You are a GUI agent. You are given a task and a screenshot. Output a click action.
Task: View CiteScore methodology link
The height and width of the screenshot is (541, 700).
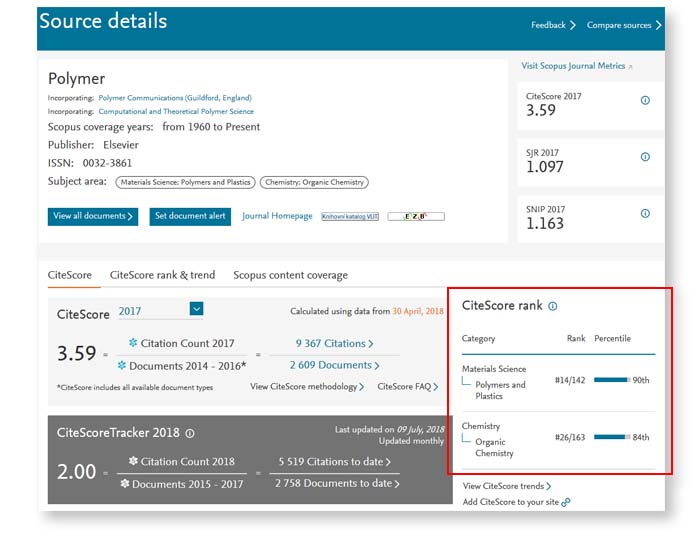(307, 387)
